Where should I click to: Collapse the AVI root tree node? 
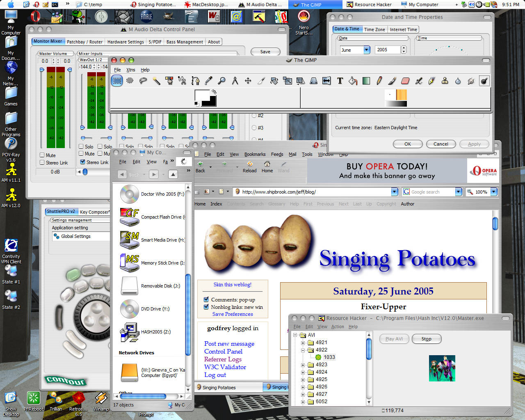coord(295,335)
